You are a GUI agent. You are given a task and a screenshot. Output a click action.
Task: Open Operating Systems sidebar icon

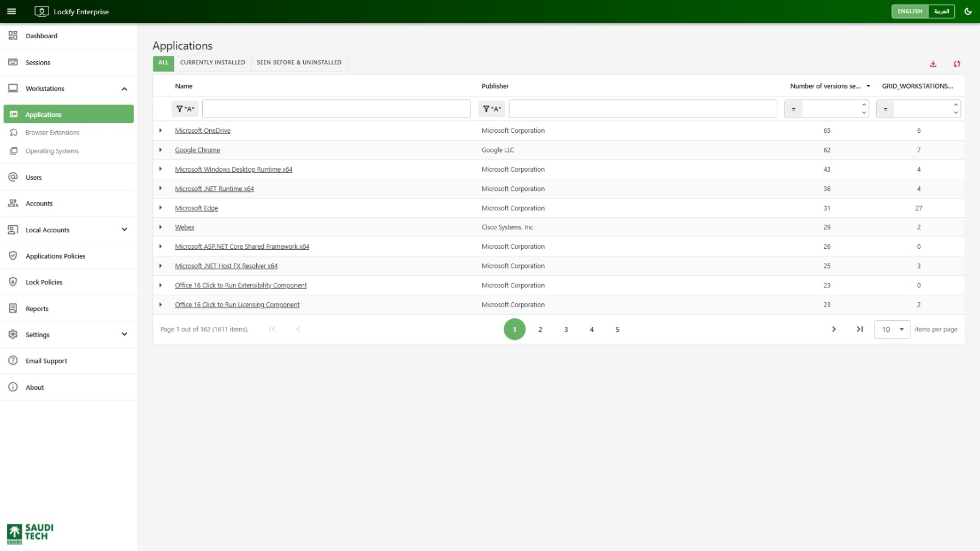[14, 151]
